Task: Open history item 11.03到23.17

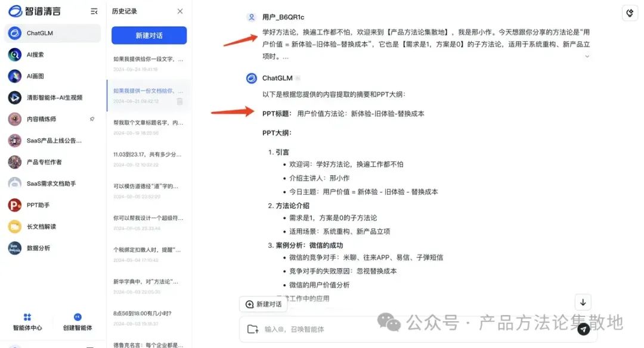Action: (x=148, y=159)
